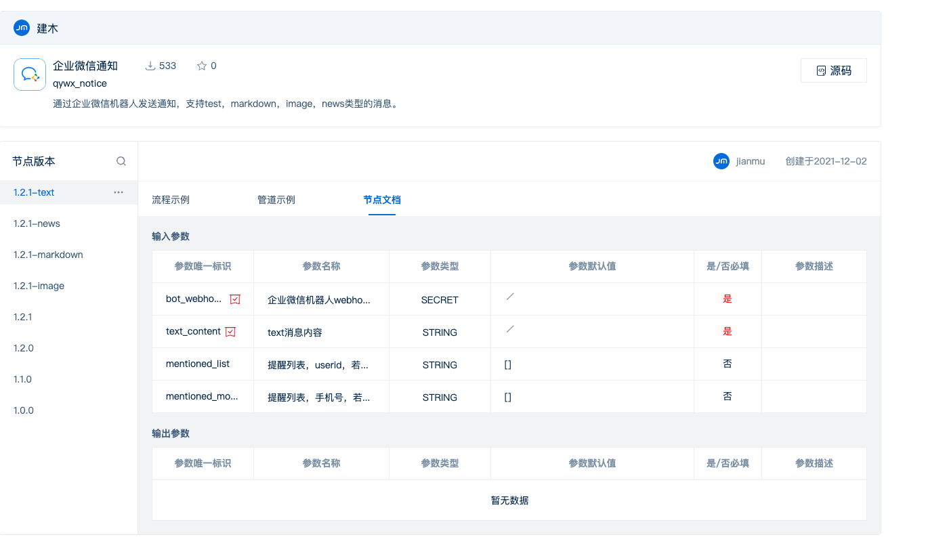Click the mentioned_mo... parameter cell
Screen dimensions: 926x560
coord(203,396)
